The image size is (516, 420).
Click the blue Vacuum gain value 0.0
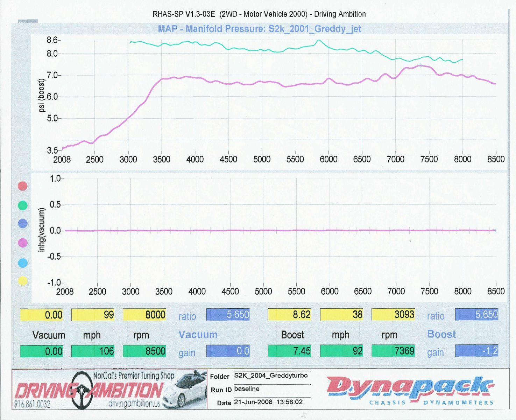tap(228, 351)
